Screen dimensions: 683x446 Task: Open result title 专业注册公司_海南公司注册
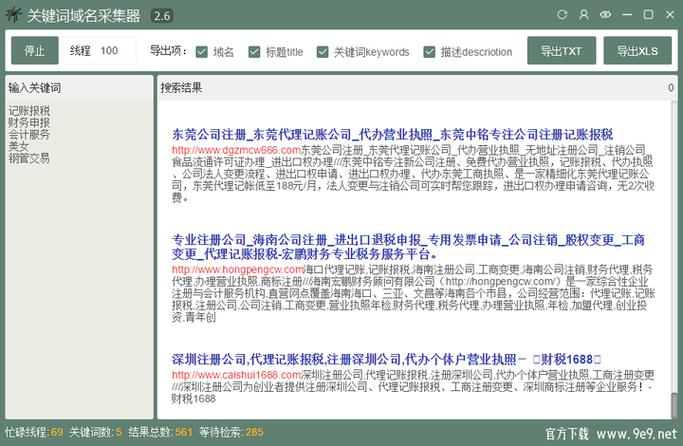[x=408, y=247]
